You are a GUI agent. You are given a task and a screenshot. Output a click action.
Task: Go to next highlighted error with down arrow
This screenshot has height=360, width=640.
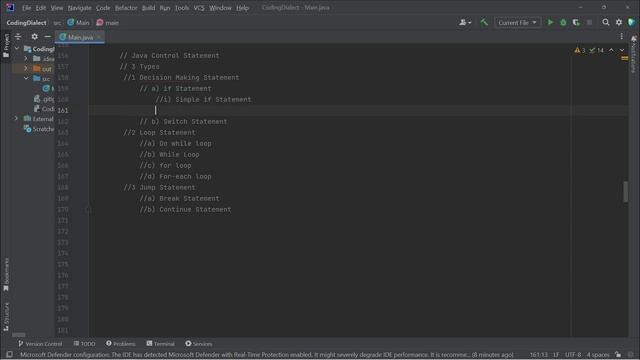622,50
